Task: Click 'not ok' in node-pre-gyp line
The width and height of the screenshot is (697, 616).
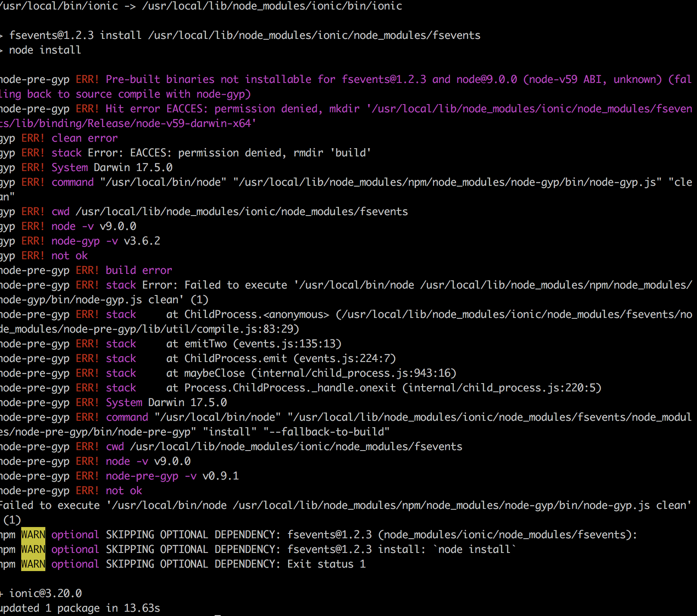Action: [124, 491]
